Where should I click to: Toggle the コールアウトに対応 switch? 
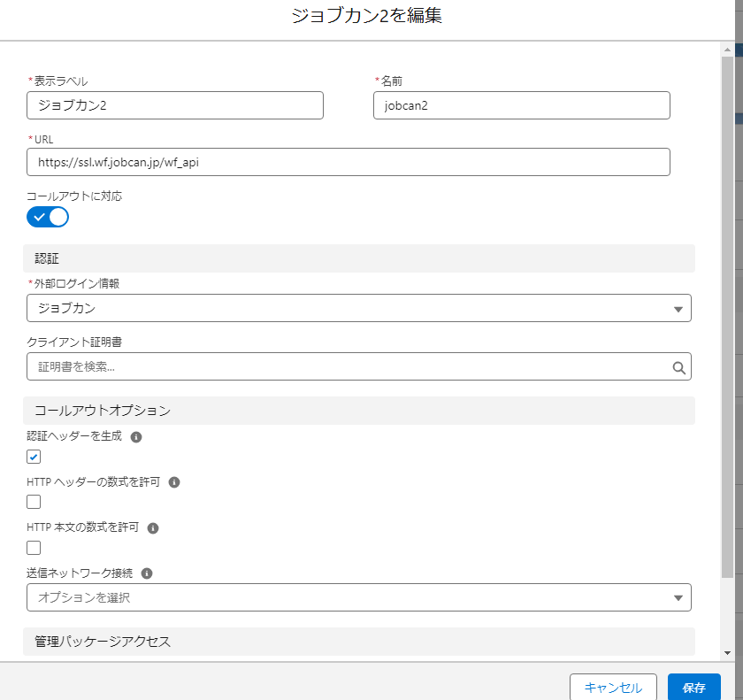tap(48, 217)
